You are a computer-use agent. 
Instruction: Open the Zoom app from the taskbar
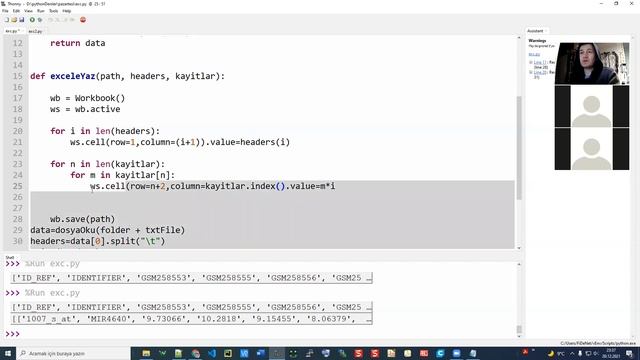point(457,353)
